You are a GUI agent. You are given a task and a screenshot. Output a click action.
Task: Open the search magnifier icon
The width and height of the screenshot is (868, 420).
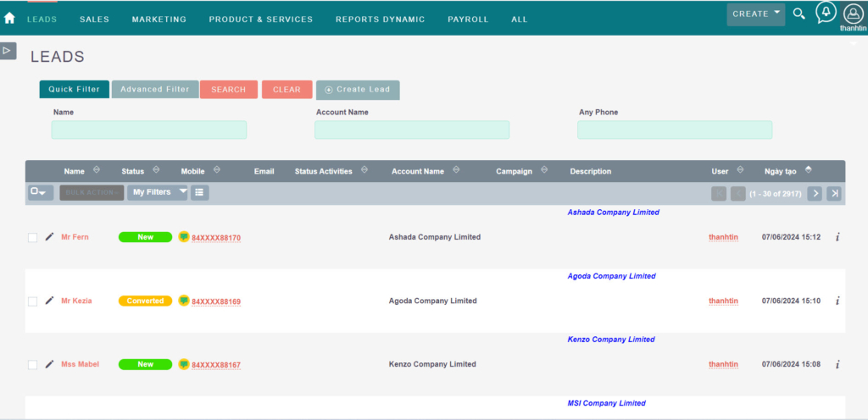pyautogui.click(x=798, y=14)
